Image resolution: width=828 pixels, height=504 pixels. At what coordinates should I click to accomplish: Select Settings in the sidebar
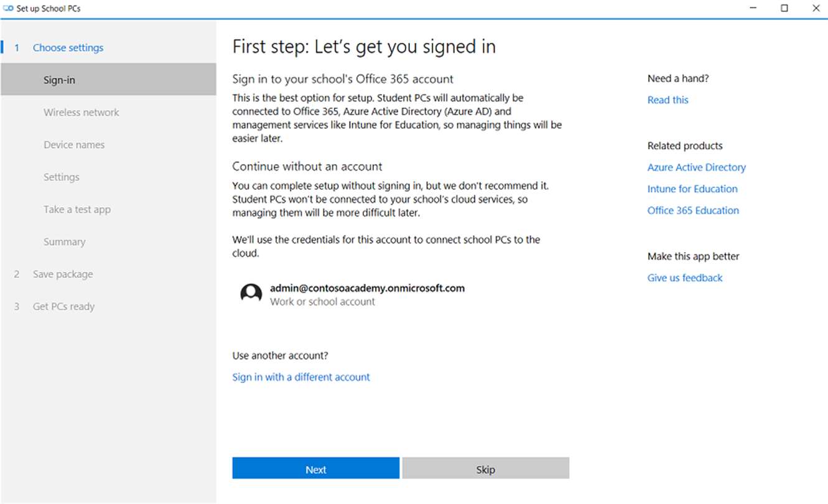[x=62, y=177]
